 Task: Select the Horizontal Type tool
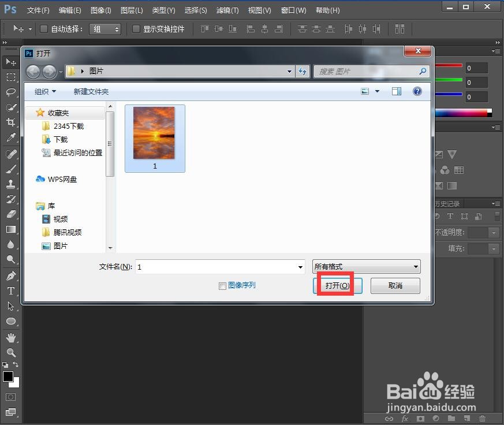pos(10,291)
